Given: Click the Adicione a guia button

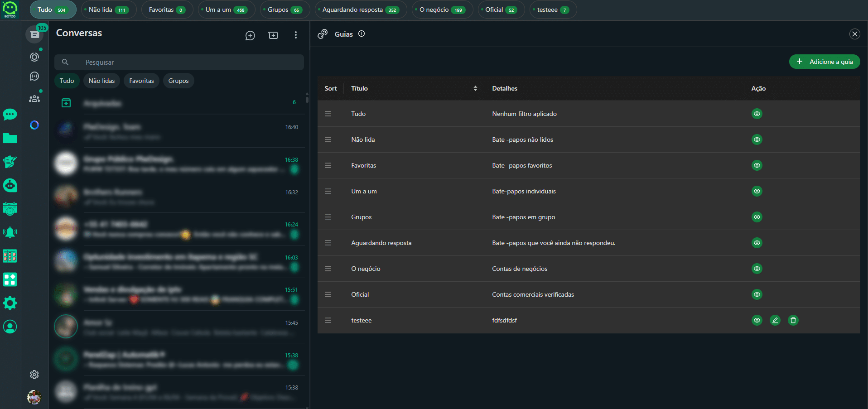Looking at the screenshot, I should (824, 62).
